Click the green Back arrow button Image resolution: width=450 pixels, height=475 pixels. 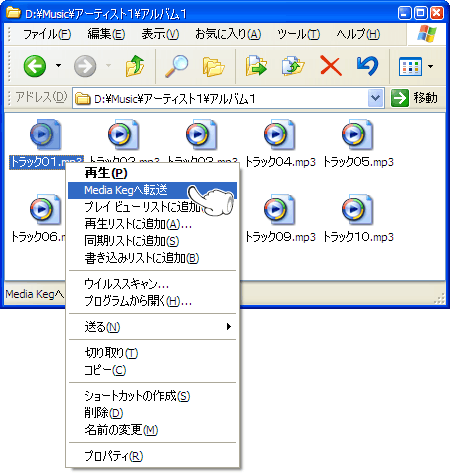pos(35,66)
